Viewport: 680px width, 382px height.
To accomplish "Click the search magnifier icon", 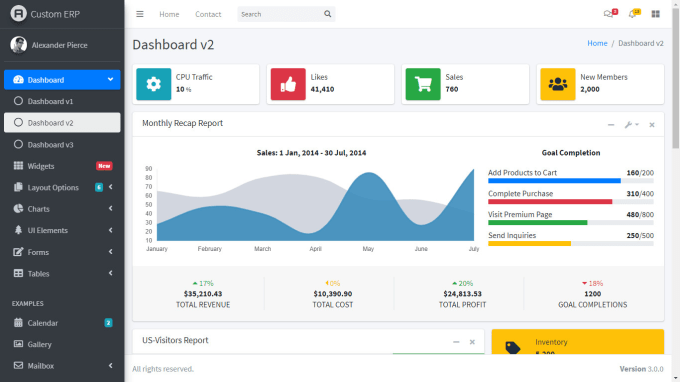I will pos(327,14).
